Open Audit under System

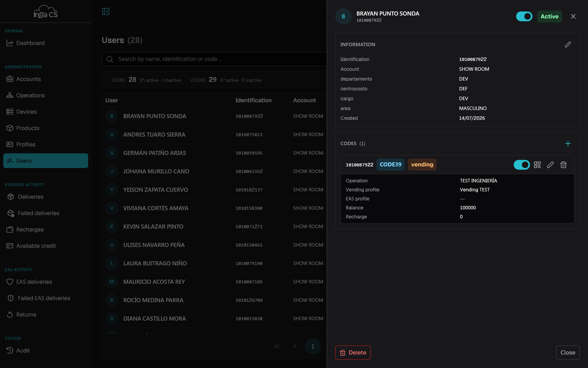coord(46,350)
